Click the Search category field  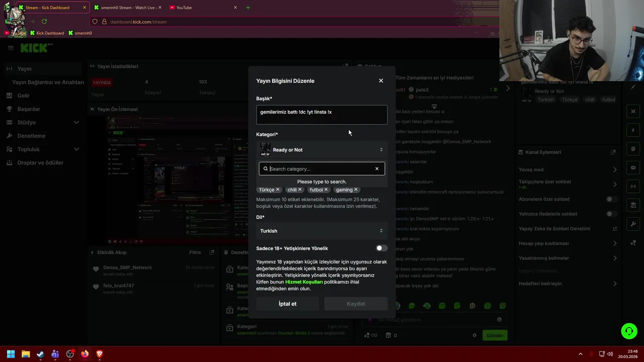point(321,169)
